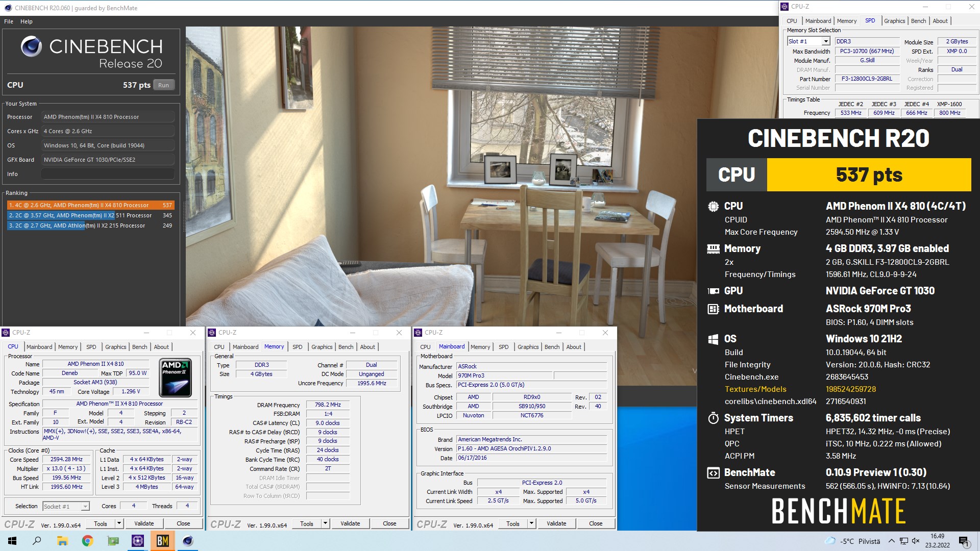Image resolution: width=980 pixels, height=551 pixels.
Task: Click Cinebench logo in left panel
Action: [31, 46]
